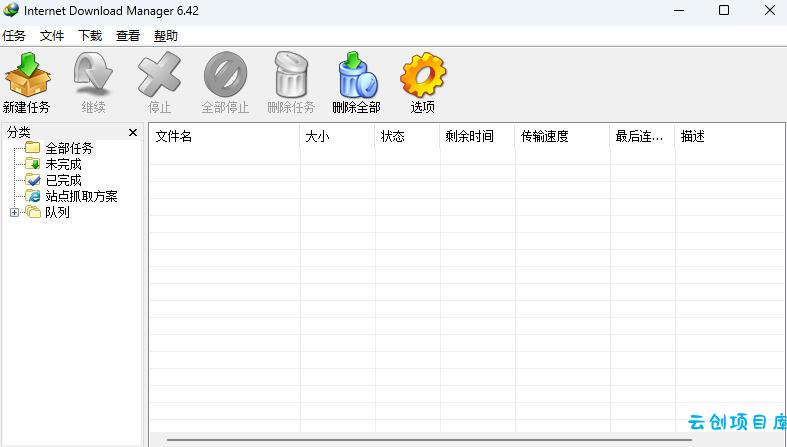Sort by the 传输速度 column header
The width and height of the screenshot is (787, 447).
pyautogui.click(x=563, y=136)
